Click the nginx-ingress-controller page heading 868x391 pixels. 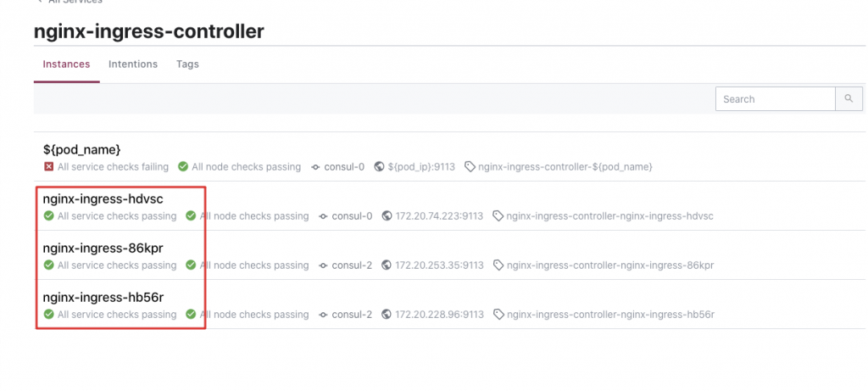tap(149, 31)
